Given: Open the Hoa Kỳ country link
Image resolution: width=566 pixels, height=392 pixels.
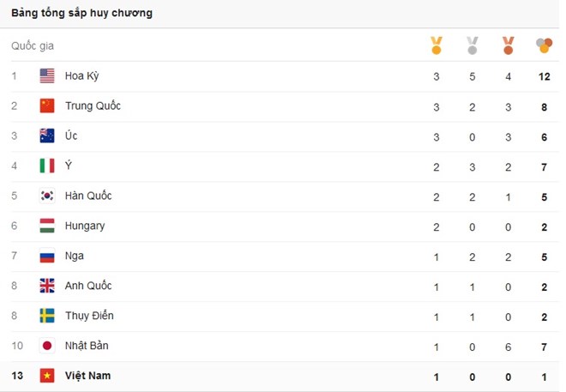Looking at the screenshot, I should (82, 76).
